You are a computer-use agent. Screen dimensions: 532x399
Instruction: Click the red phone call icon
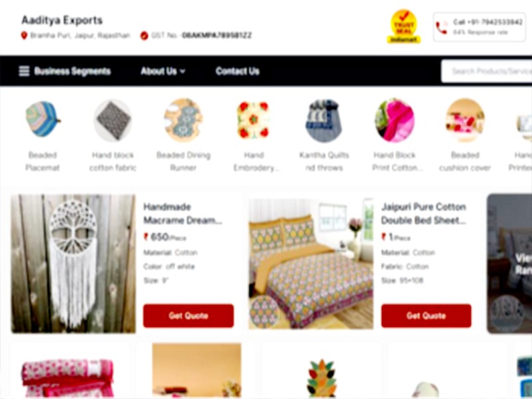pos(442,27)
